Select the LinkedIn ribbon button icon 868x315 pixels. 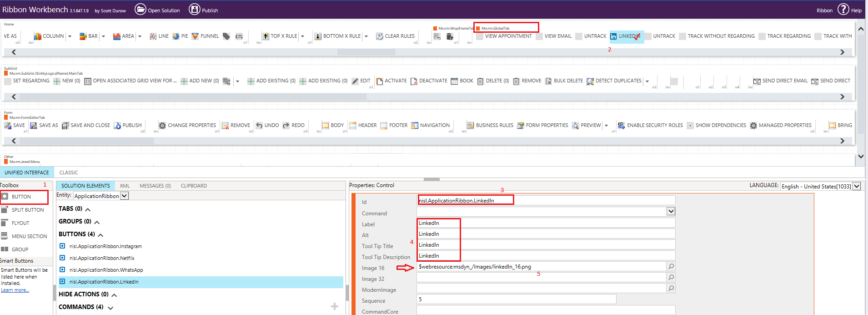[613, 36]
